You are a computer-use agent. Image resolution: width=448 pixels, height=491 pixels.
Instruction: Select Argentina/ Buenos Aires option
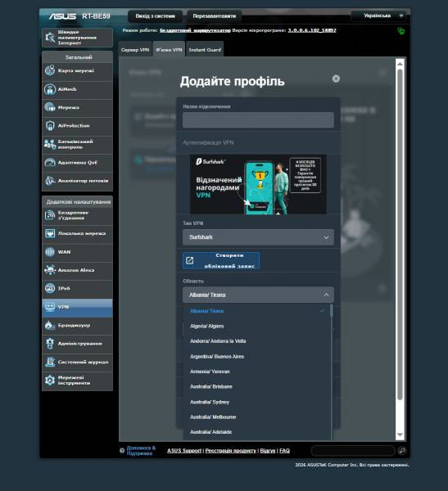coord(257,356)
